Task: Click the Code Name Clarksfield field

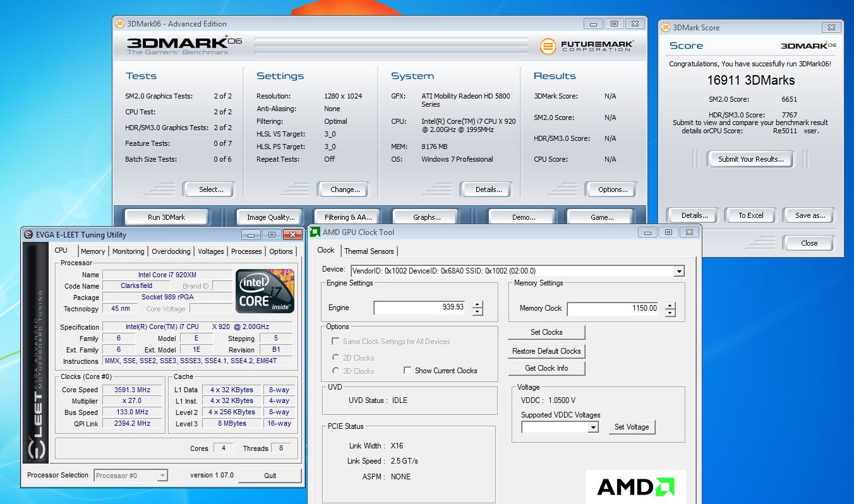Action: tap(136, 286)
